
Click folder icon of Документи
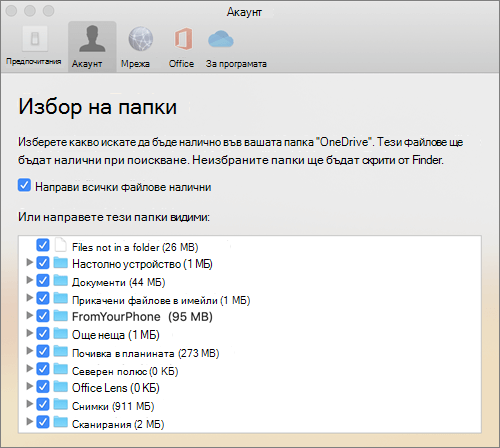[x=61, y=280]
